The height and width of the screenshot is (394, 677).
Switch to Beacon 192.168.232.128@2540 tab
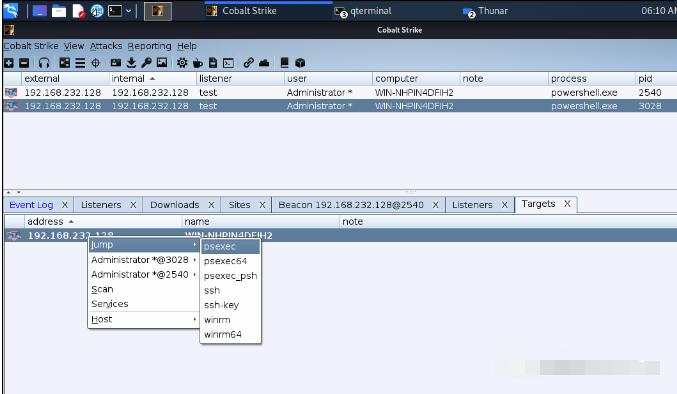click(x=351, y=205)
